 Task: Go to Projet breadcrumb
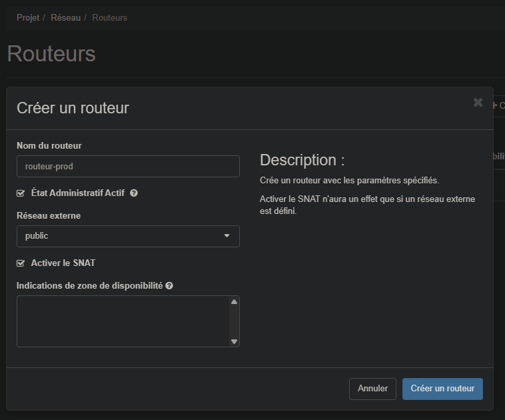(x=28, y=18)
